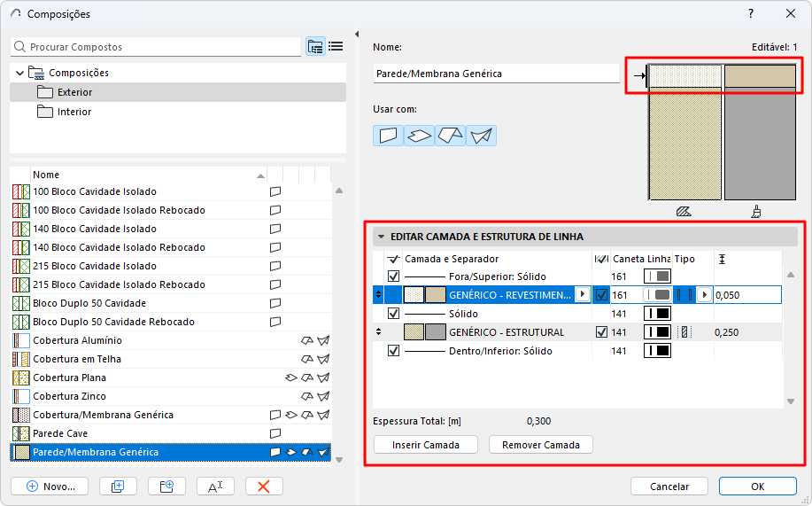Toggle Dentro/Inferior separator checkbox
812x506 pixels.
[x=393, y=351]
